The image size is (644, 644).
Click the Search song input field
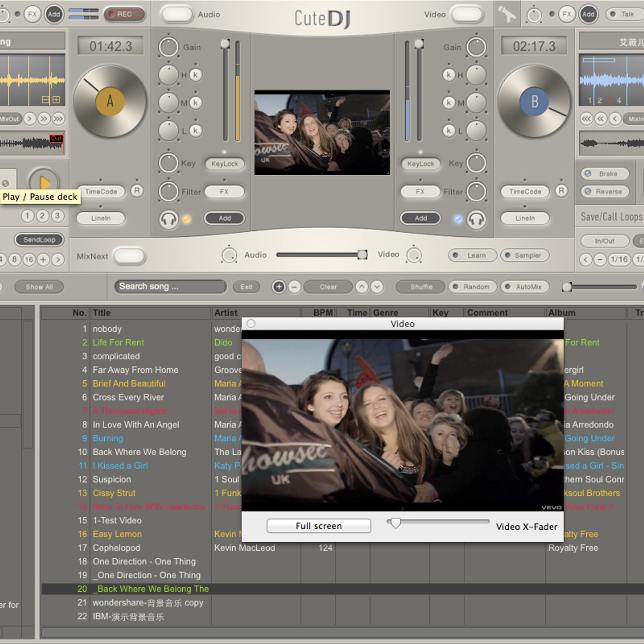pyautogui.click(x=170, y=287)
